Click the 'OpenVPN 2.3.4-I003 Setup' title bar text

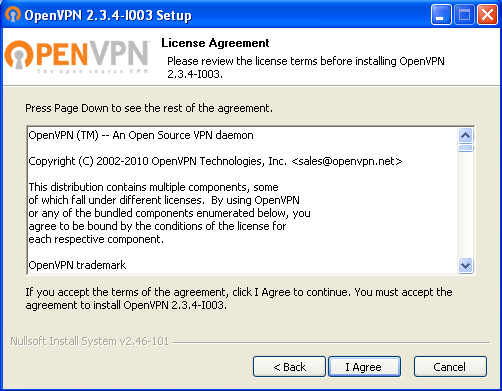coord(108,15)
